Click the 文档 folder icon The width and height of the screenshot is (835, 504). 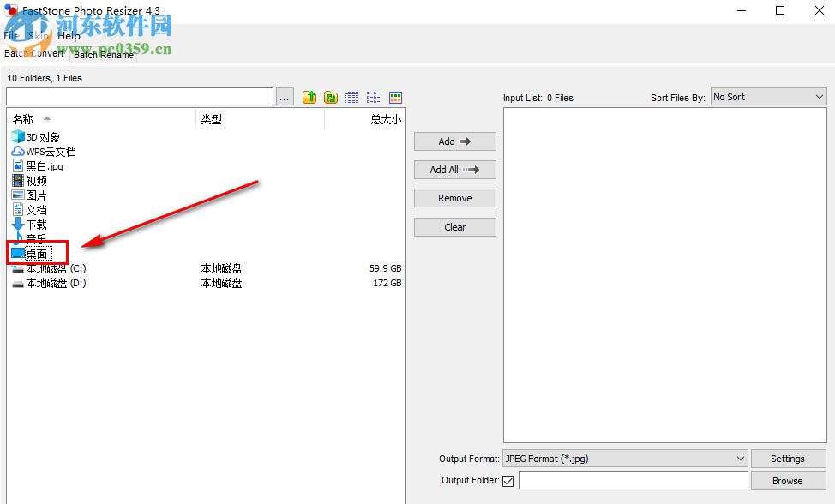[x=18, y=210]
